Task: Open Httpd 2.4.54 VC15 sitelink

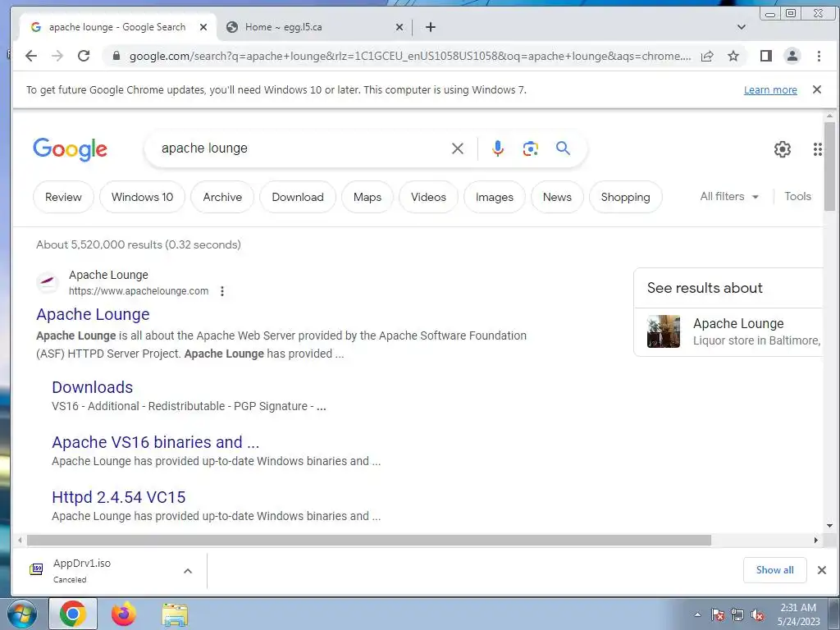Action: tap(118, 497)
